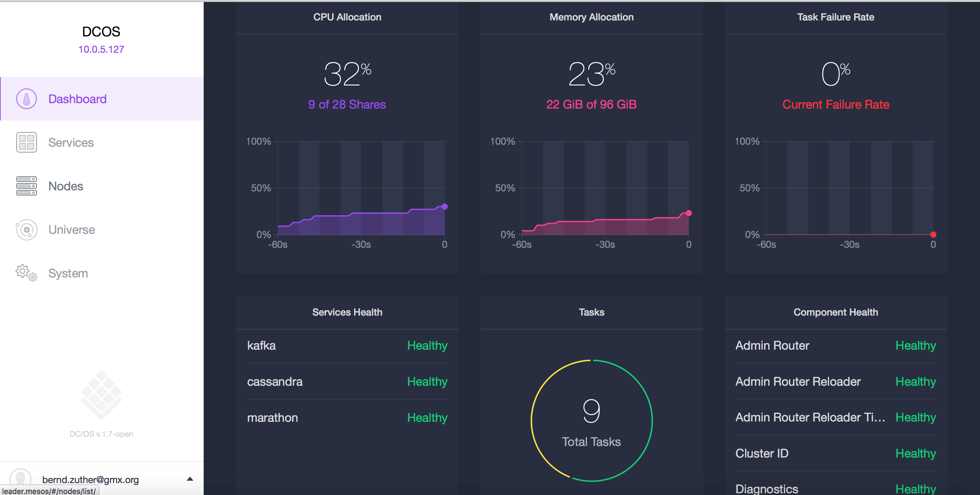Open the cassandra service entry
The image size is (980, 495).
[275, 382]
